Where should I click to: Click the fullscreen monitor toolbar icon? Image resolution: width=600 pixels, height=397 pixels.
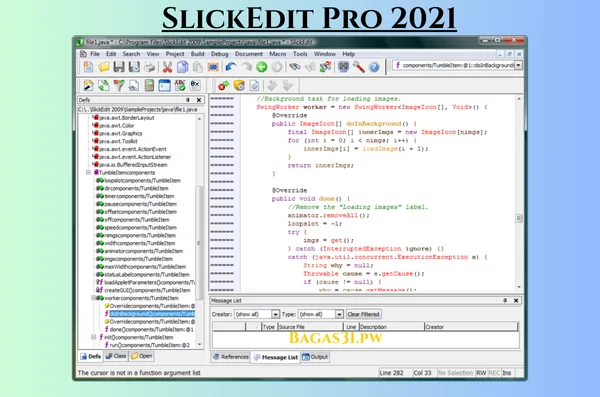(343, 67)
